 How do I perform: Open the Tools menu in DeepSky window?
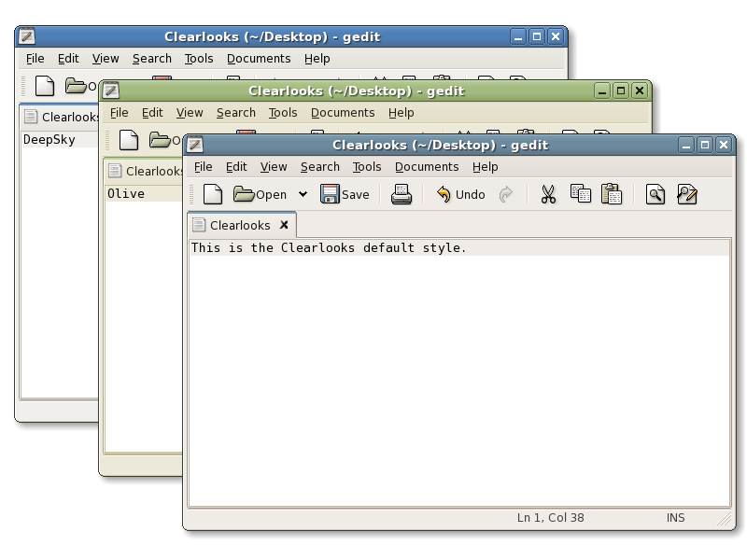199,58
